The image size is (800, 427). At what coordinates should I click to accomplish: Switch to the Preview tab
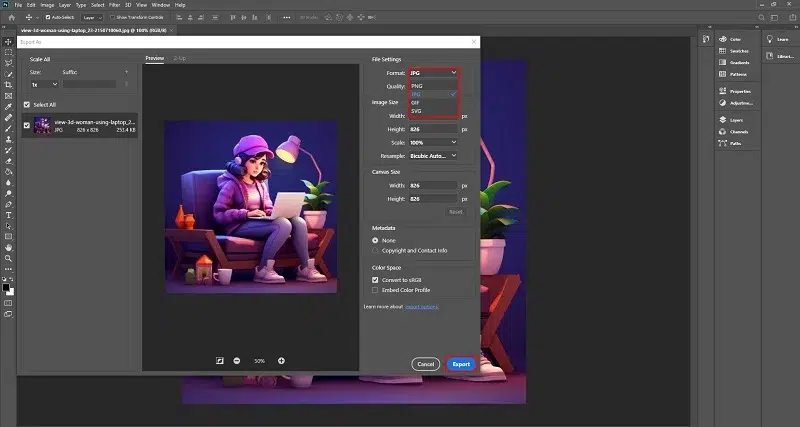click(x=155, y=58)
